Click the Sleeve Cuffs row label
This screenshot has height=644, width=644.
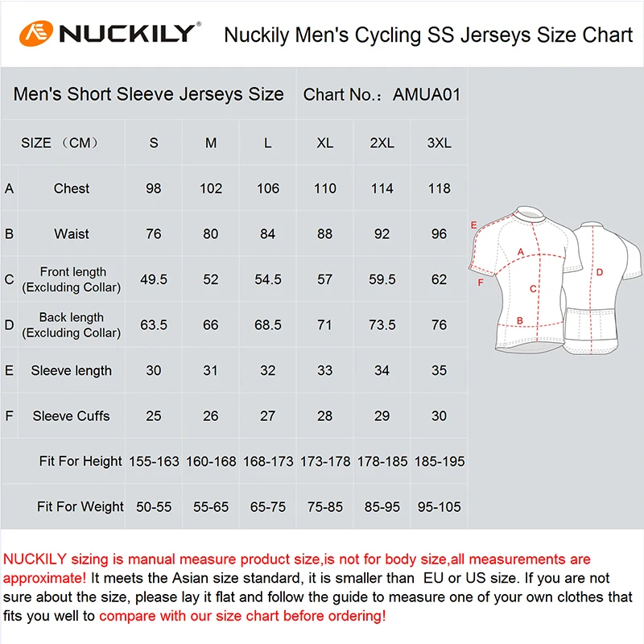tap(72, 416)
